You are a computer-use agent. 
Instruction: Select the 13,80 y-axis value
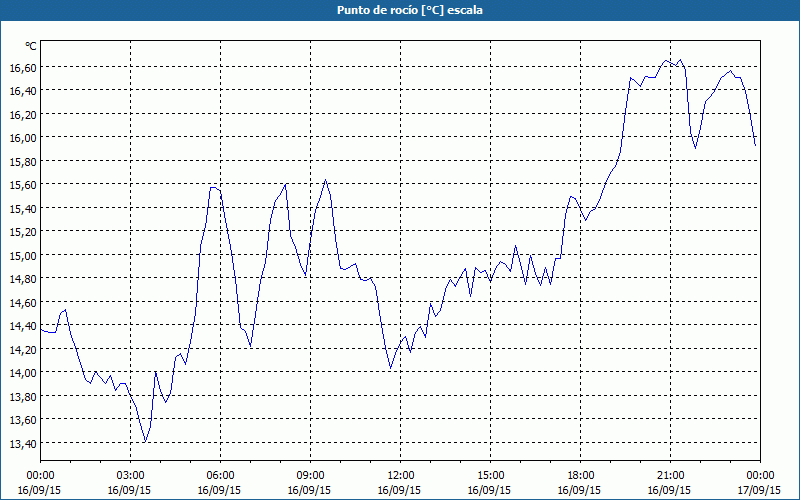click(x=23, y=397)
